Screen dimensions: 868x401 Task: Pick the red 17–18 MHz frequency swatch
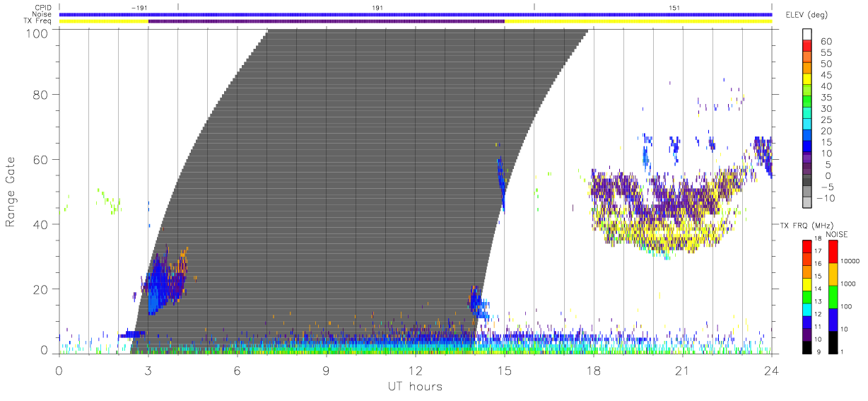pyautogui.click(x=807, y=247)
